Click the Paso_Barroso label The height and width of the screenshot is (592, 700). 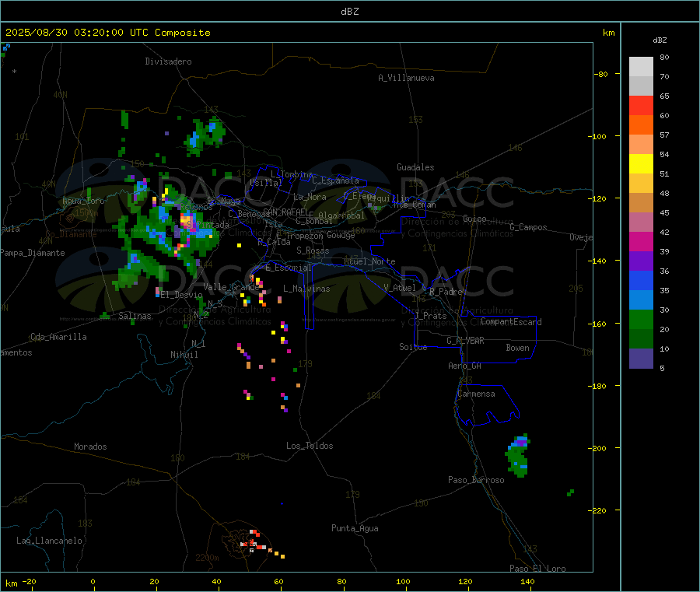476,480
